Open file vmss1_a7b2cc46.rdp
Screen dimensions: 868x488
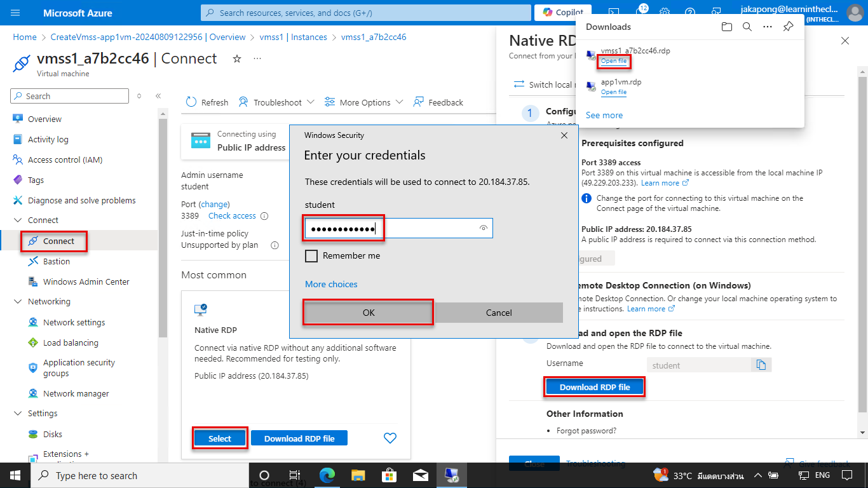614,61
